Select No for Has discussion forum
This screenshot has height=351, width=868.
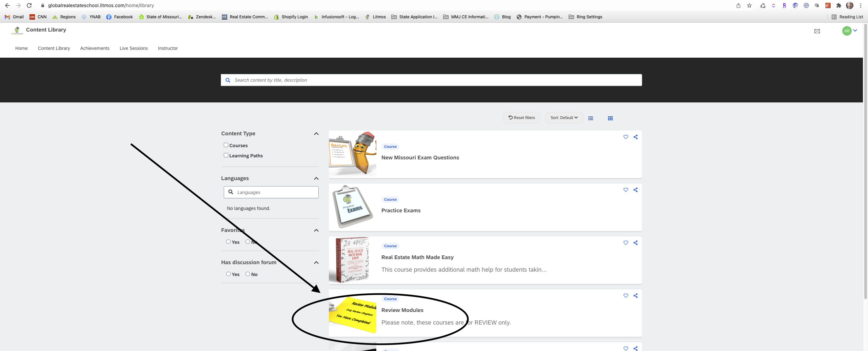pyautogui.click(x=248, y=274)
